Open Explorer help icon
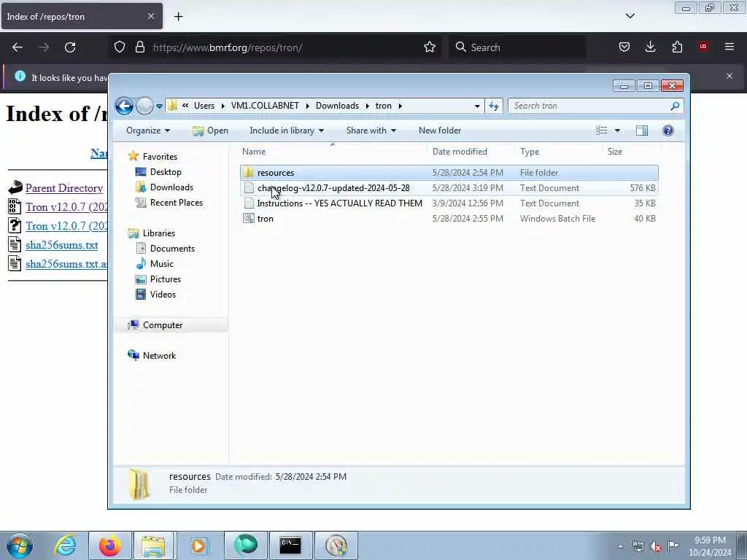747x560 pixels. 668,131
